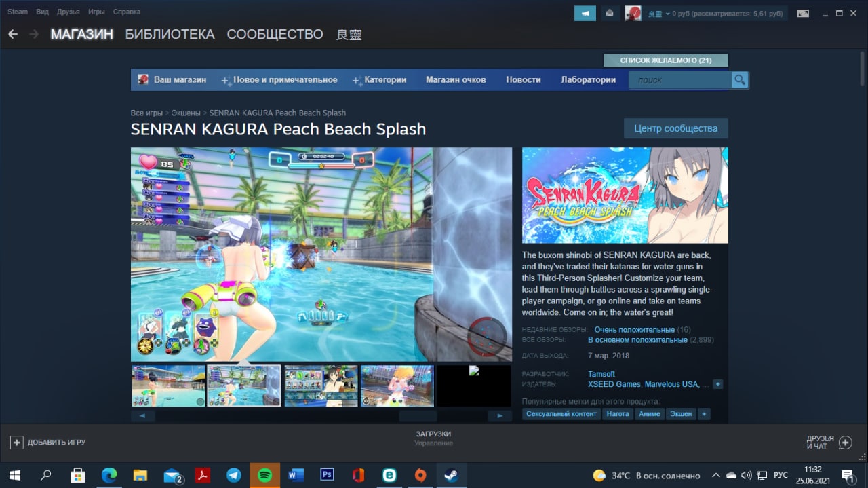Show hidden tray icons chevron
Viewport: 868px width, 488px height.
coord(715,475)
